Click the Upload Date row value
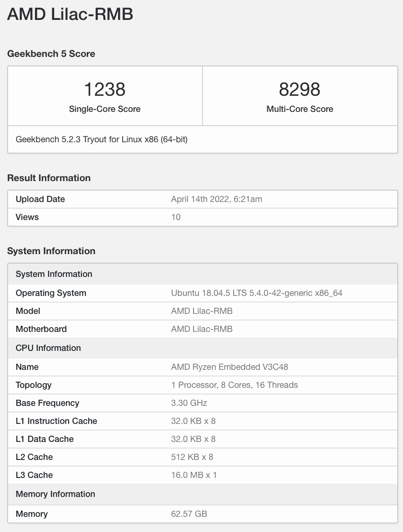This screenshot has height=532, width=403. point(216,199)
